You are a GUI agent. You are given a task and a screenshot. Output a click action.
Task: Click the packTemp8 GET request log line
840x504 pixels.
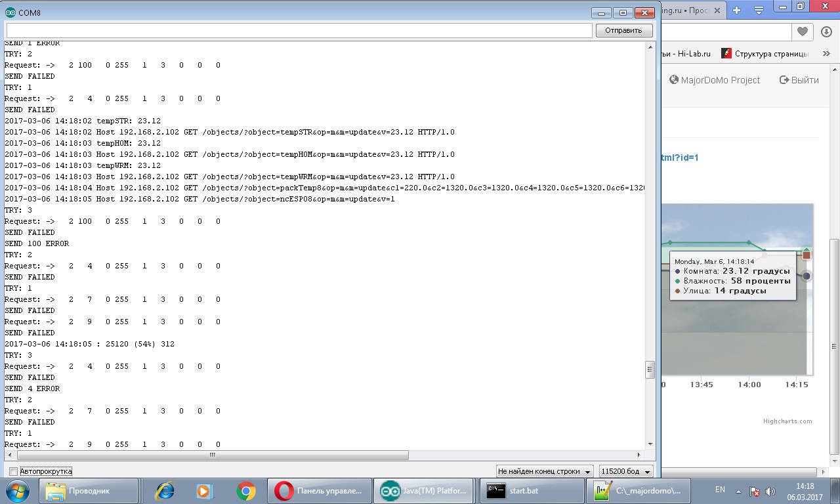click(325, 188)
